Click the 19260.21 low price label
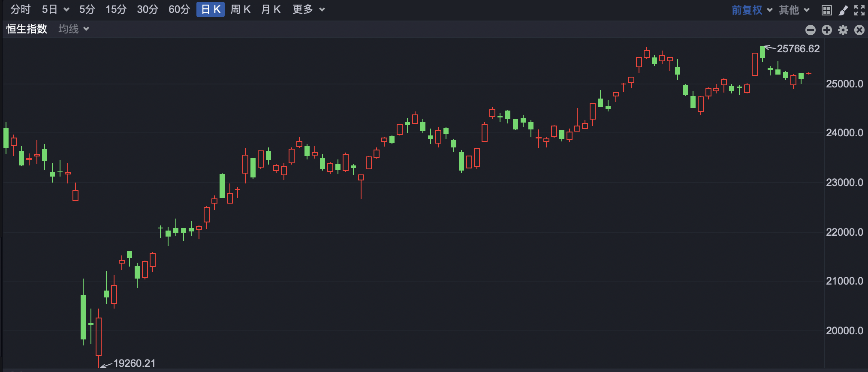The width and height of the screenshot is (868, 372). coord(134,363)
